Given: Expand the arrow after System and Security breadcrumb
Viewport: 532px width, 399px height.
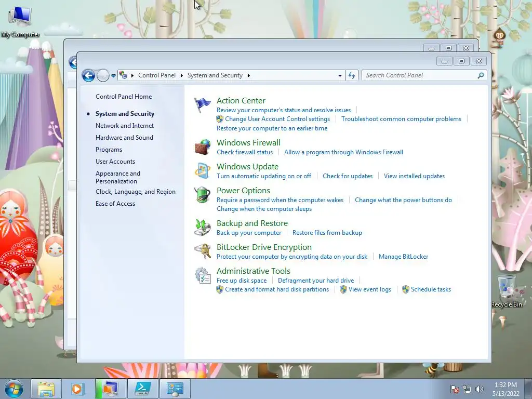Looking at the screenshot, I should [x=249, y=75].
